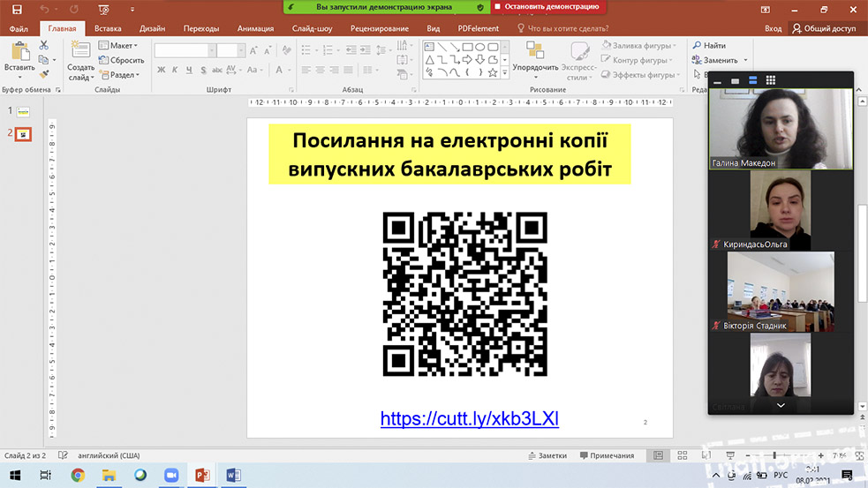Click the 'What do you want to do' search field
868x488 pixels.
tap(562, 28)
